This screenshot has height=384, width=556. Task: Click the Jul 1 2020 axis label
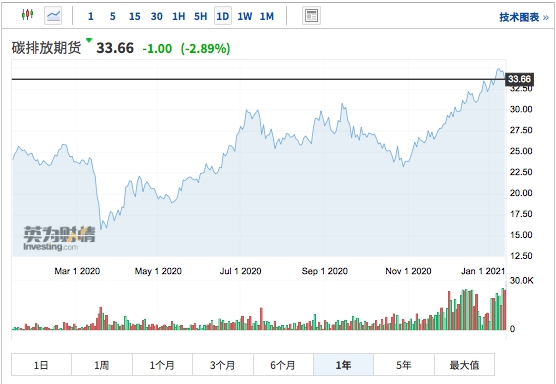[x=240, y=271]
